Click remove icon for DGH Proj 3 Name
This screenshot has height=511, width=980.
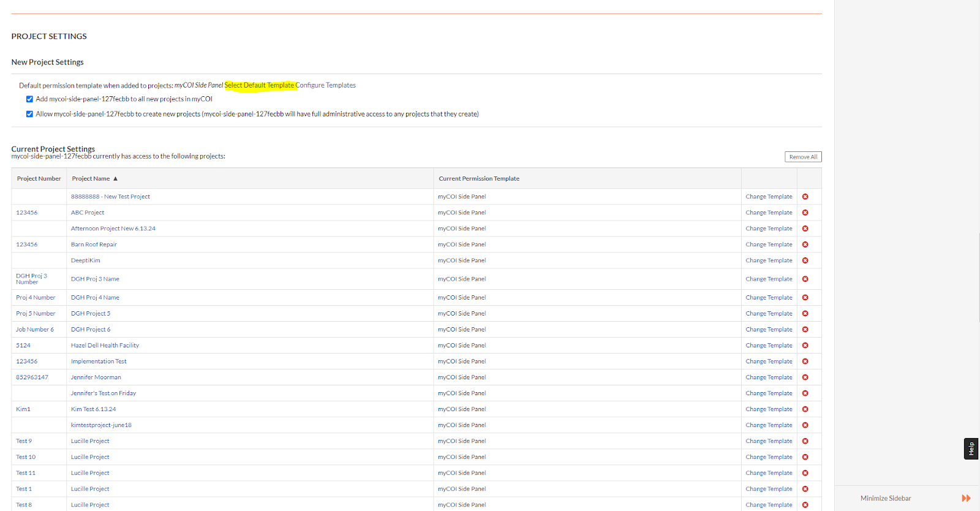(x=805, y=279)
